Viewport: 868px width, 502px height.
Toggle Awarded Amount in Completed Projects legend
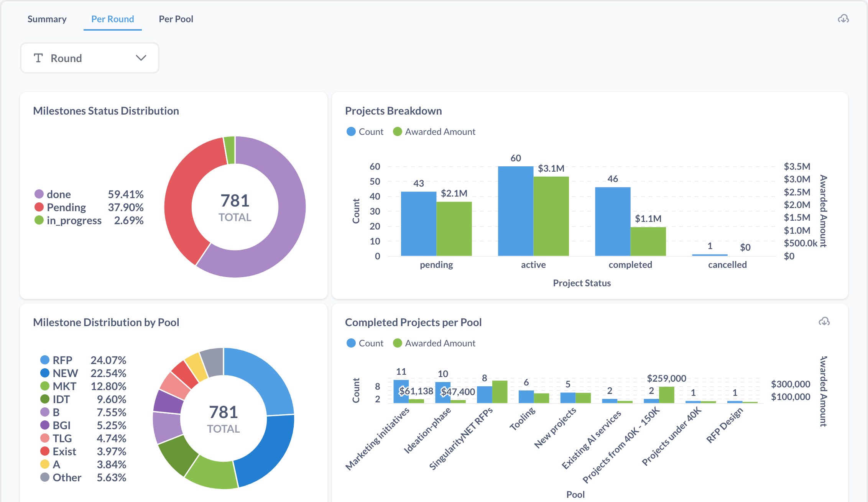pos(434,343)
